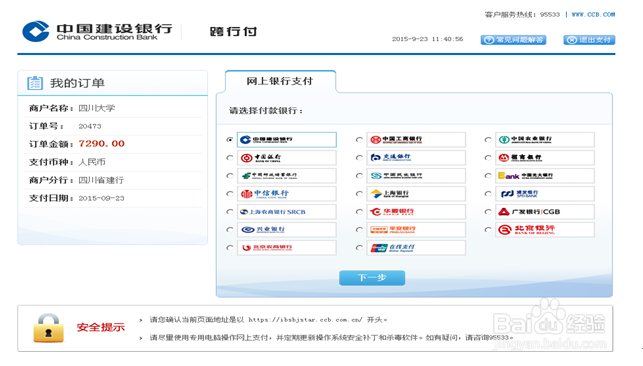643x366 pixels.
Task: Click the 我的订单 clipboard icon
Action: pyautogui.click(x=35, y=83)
